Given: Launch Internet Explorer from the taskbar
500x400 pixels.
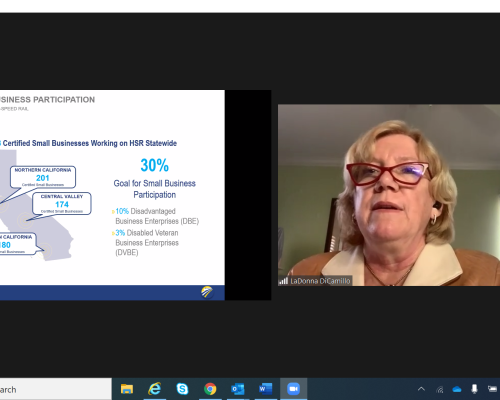Looking at the screenshot, I should pos(155,389).
